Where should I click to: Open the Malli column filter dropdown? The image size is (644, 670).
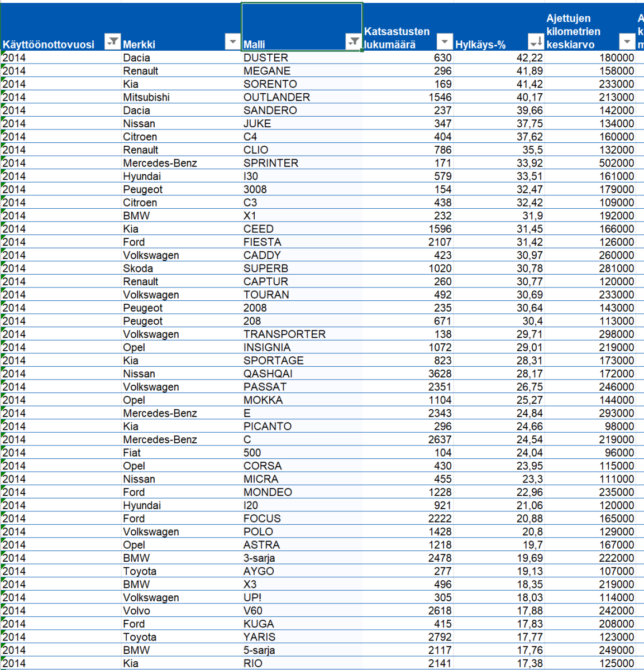[353, 42]
